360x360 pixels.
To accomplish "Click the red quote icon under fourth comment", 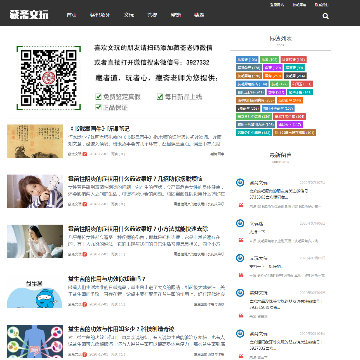I will tap(241, 316).
